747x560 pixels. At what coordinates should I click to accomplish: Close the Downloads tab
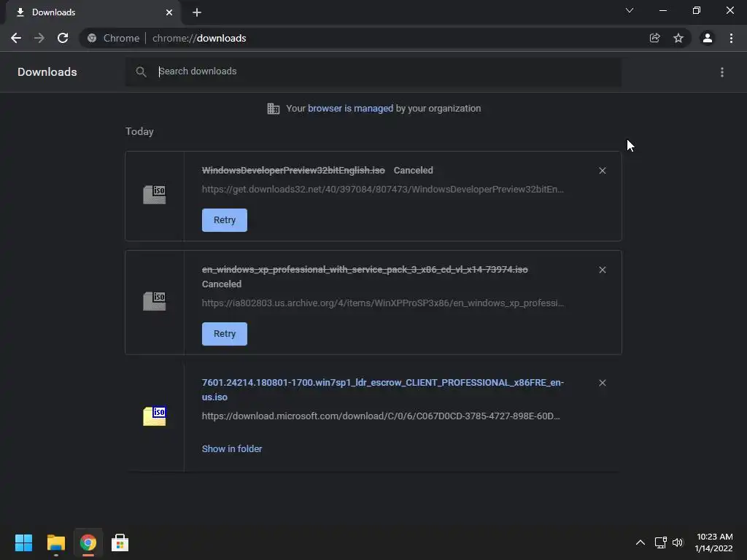[169, 12]
